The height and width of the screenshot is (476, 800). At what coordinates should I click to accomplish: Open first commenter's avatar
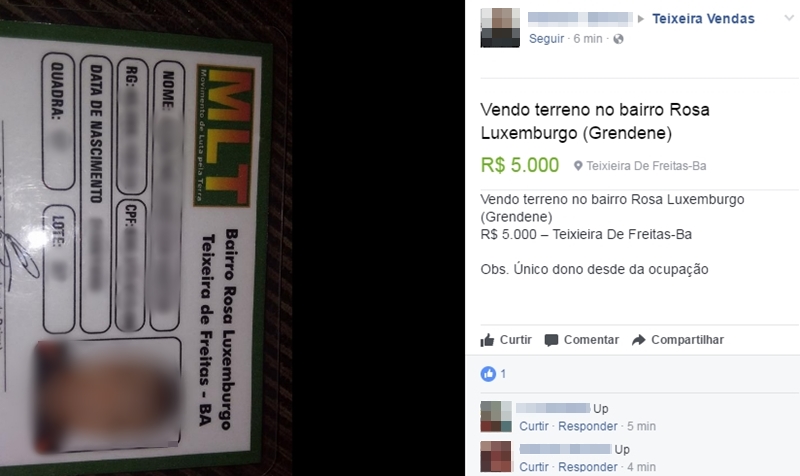(496, 417)
